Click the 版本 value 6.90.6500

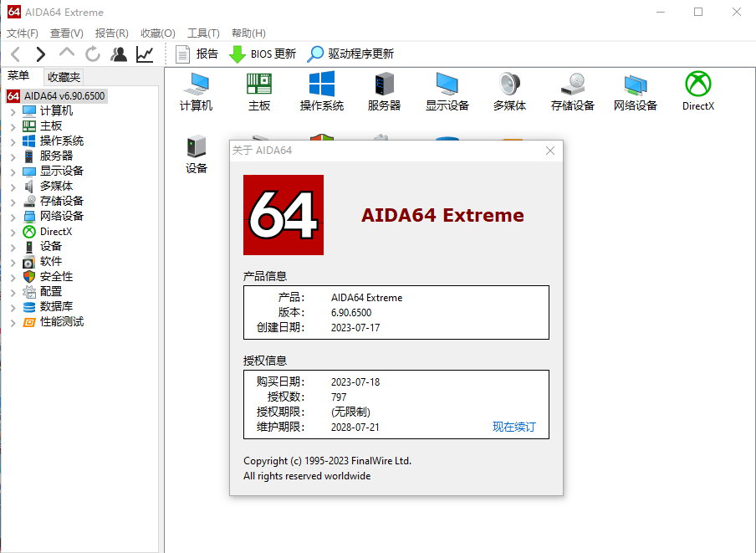(351, 313)
